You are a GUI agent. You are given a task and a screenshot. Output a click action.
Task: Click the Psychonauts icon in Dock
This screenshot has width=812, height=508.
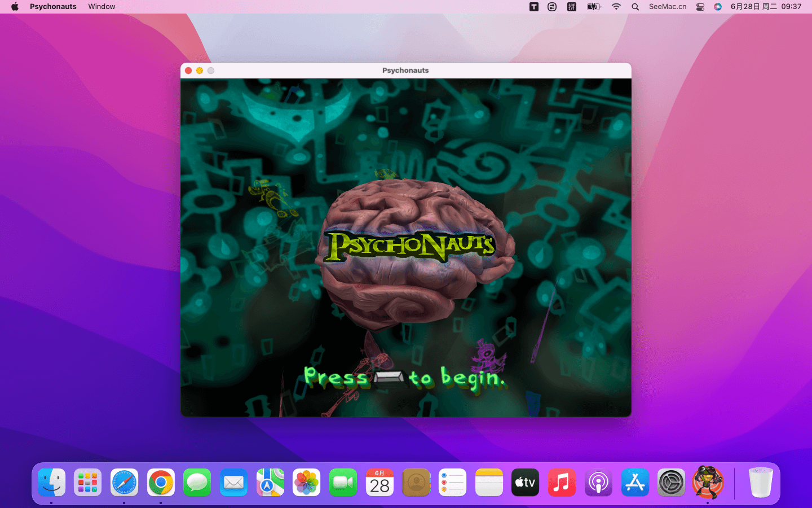[708, 483]
